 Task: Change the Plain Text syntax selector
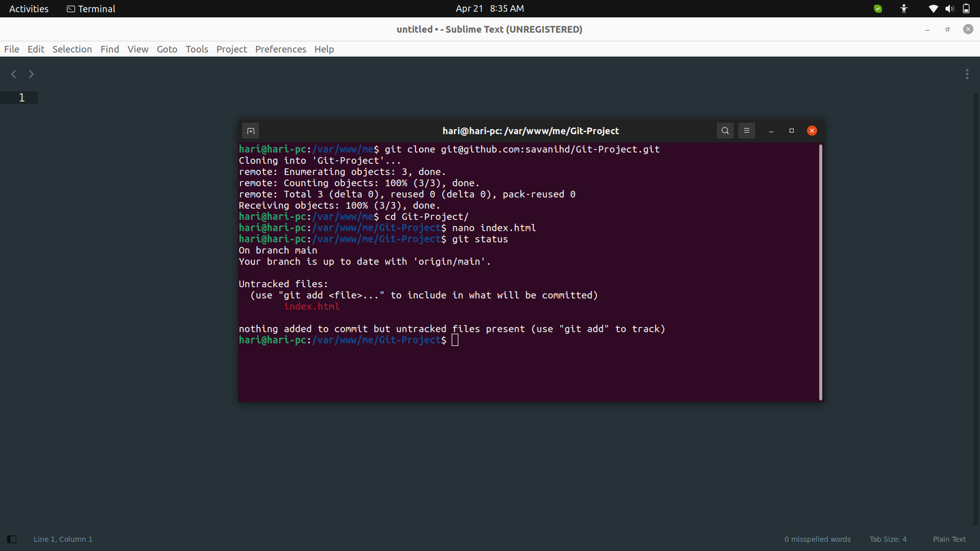pos(949,539)
